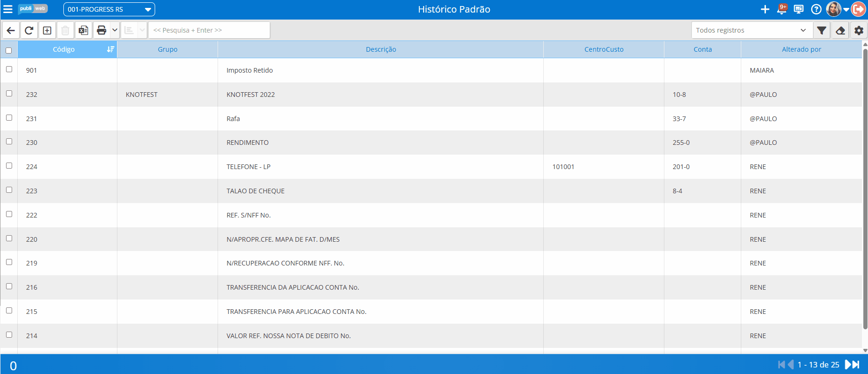The height and width of the screenshot is (374, 868).
Task: Open the funnel filter icon
Action: tap(822, 30)
